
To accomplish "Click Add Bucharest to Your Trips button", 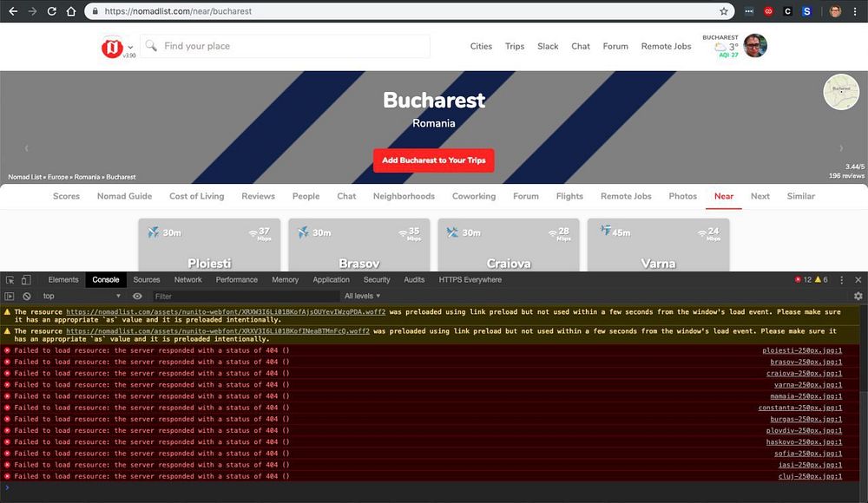I will [433, 160].
